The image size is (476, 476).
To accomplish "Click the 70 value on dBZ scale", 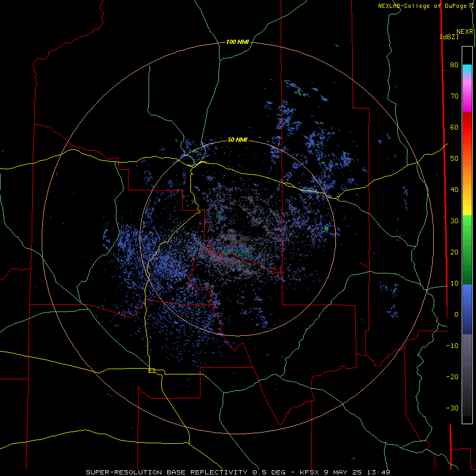I will (x=454, y=96).
